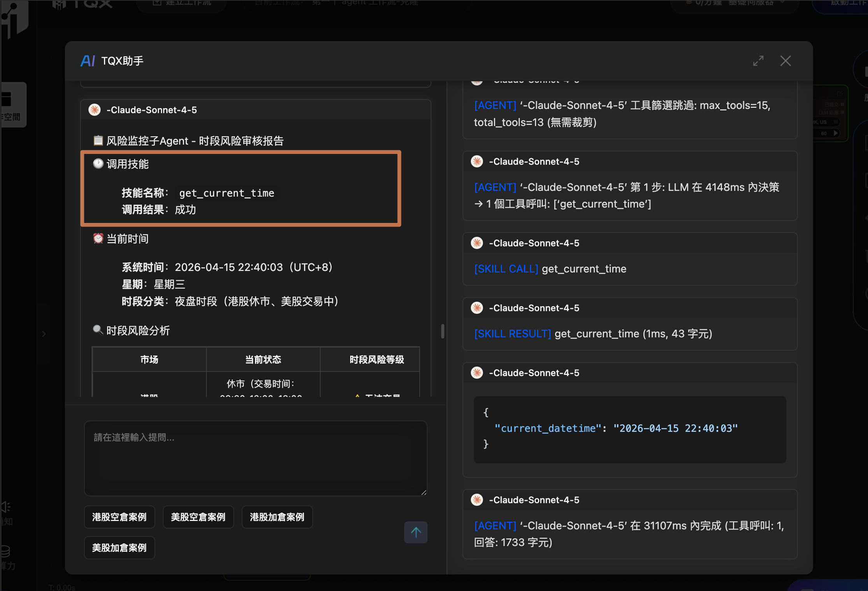Click the [SKILL CALL] get_current_time log link
Screen dimensions: 868x591
pyautogui.click(x=506, y=269)
